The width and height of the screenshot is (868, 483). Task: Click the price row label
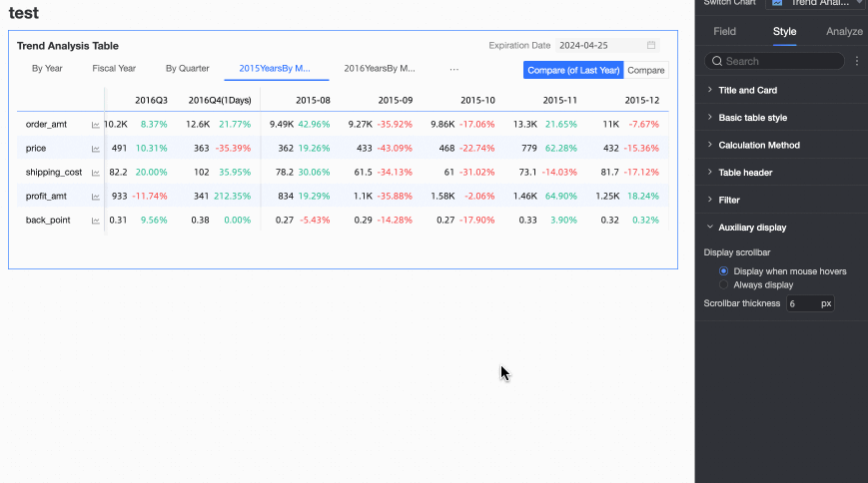point(35,149)
